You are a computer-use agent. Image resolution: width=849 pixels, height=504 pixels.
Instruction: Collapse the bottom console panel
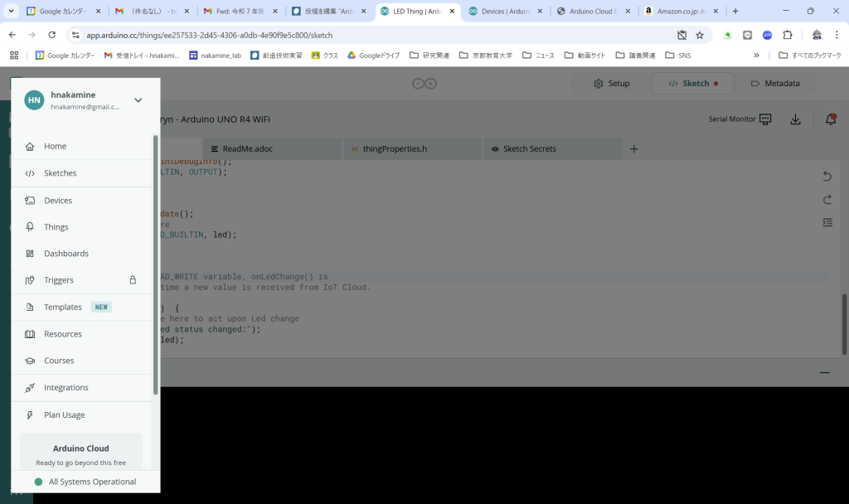coord(824,373)
